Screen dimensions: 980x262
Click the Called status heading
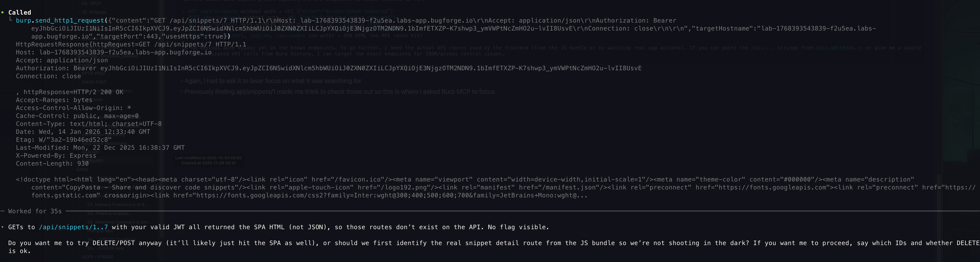pos(20,13)
